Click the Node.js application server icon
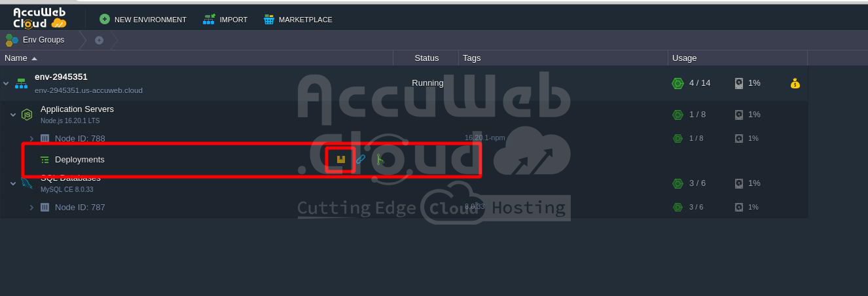Screen dimensions: 868x296 27,115
